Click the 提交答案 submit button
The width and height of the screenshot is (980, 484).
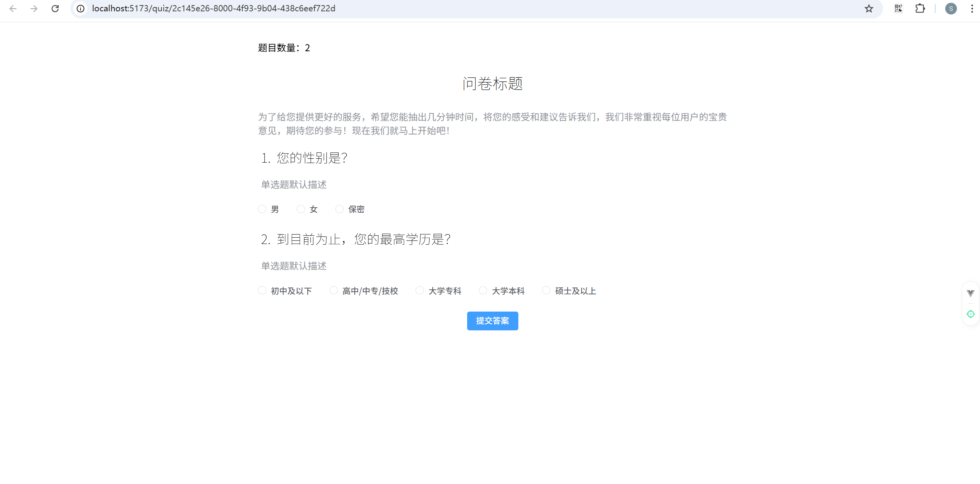(x=492, y=321)
